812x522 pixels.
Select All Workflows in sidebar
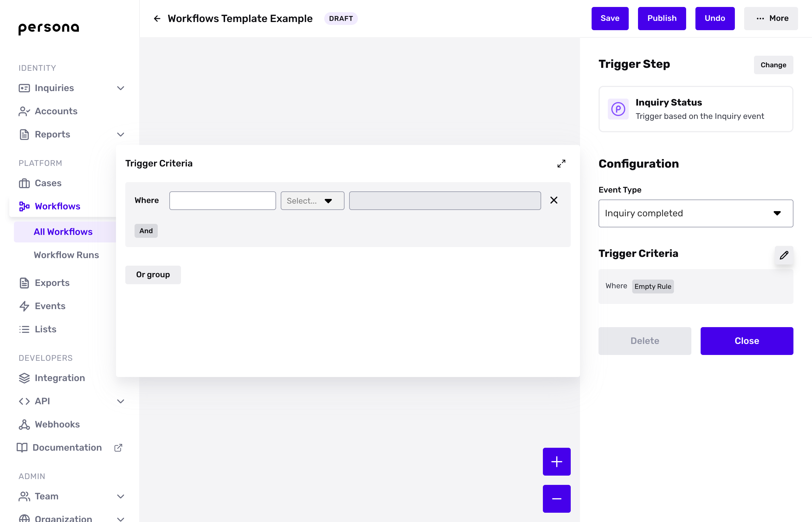click(x=63, y=232)
